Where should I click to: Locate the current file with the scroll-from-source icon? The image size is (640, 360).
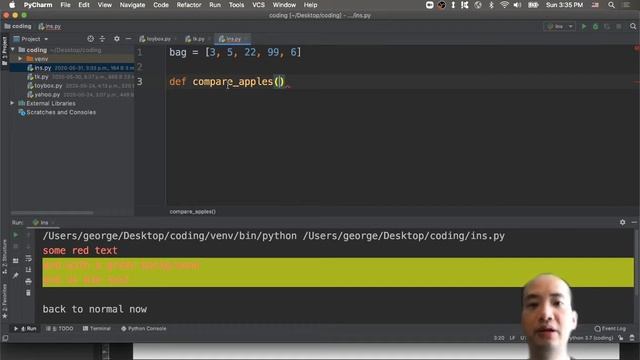pyautogui.click(x=90, y=39)
